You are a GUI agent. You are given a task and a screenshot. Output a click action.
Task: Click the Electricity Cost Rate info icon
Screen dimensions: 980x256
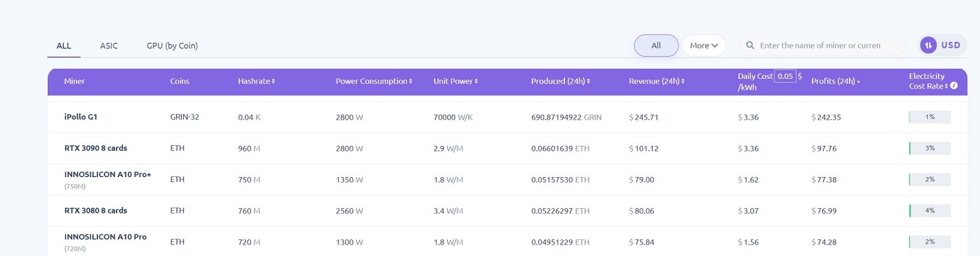pyautogui.click(x=954, y=86)
